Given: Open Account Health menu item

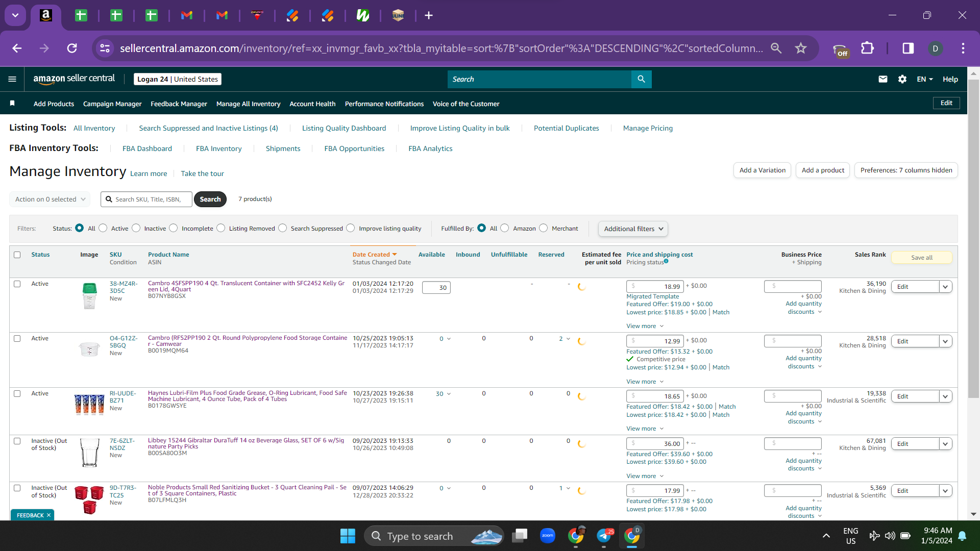Looking at the screenshot, I should tap(312, 104).
